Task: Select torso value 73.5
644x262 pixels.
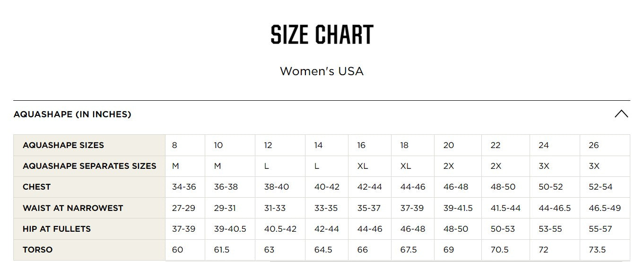Action: tap(597, 250)
